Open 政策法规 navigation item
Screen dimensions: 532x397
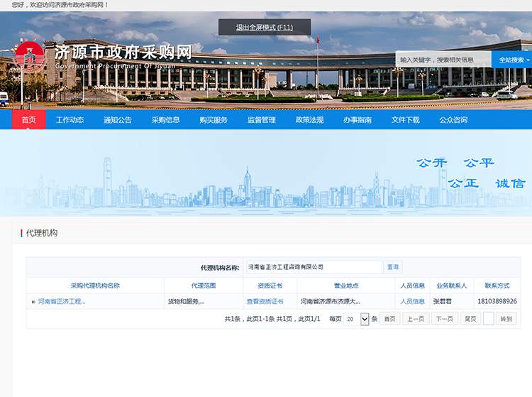point(309,120)
